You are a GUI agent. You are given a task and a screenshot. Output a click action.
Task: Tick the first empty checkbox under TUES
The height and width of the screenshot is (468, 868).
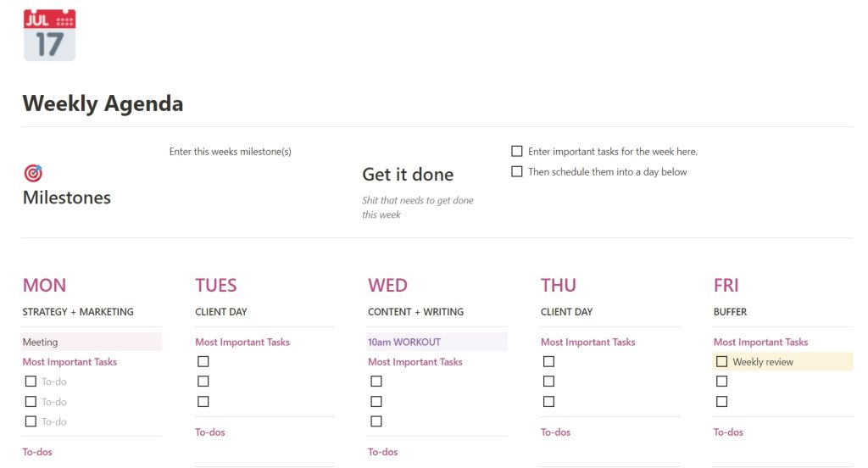(203, 362)
